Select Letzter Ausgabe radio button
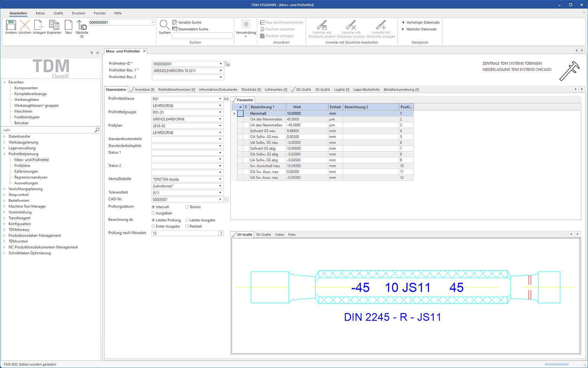The image size is (588, 368). [187, 220]
